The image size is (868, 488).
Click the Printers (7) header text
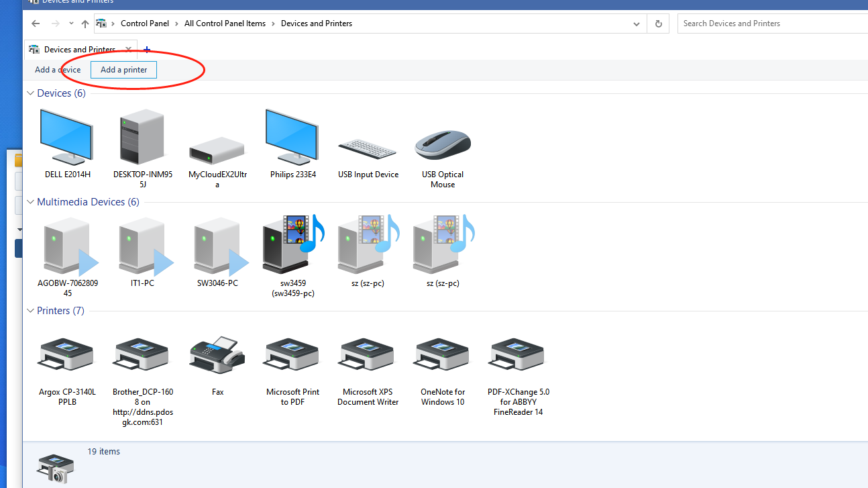point(60,311)
